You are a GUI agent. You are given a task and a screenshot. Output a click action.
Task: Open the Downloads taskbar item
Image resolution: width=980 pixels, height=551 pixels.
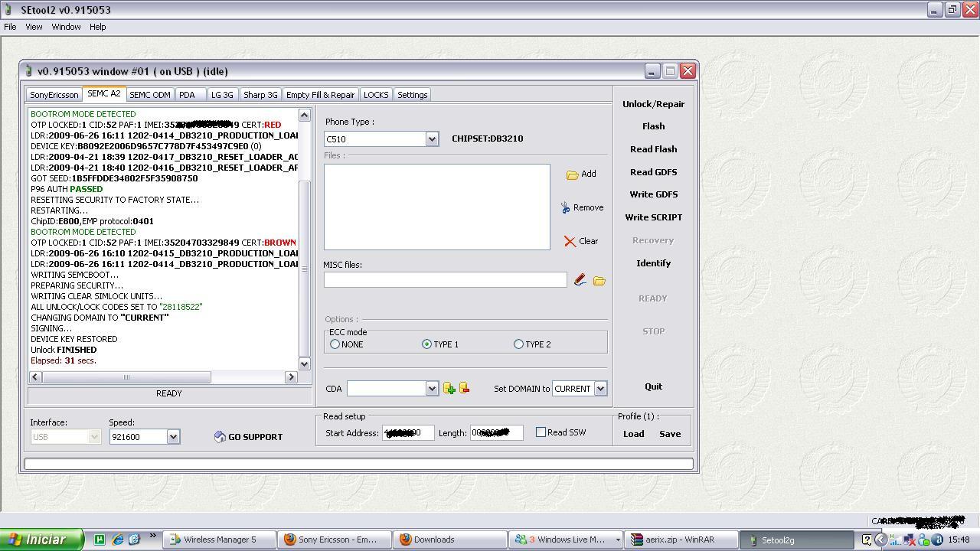449,540
